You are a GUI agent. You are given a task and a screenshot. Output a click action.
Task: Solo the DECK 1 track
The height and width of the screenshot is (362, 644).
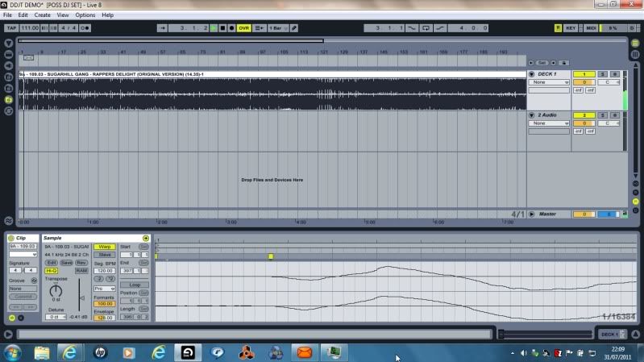click(602, 74)
